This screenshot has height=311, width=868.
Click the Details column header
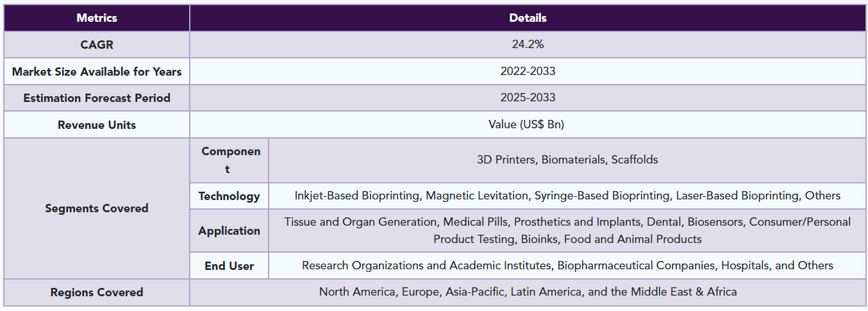[528, 18]
